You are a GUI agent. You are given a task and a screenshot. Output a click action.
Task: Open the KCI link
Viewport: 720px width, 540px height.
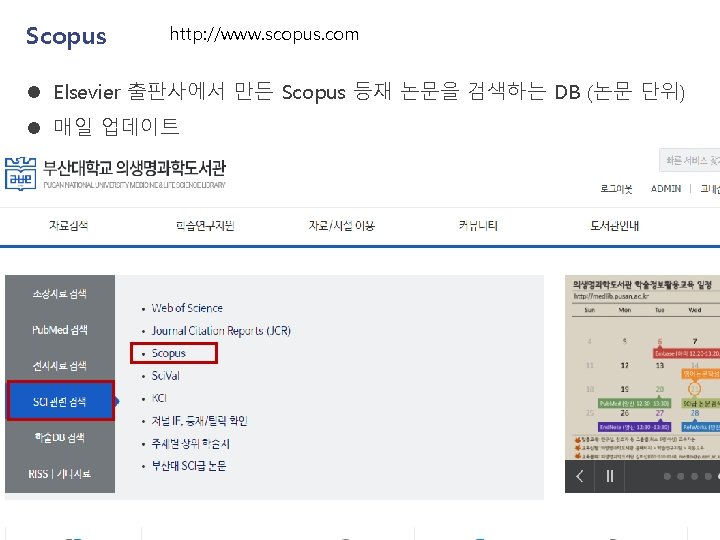159,398
